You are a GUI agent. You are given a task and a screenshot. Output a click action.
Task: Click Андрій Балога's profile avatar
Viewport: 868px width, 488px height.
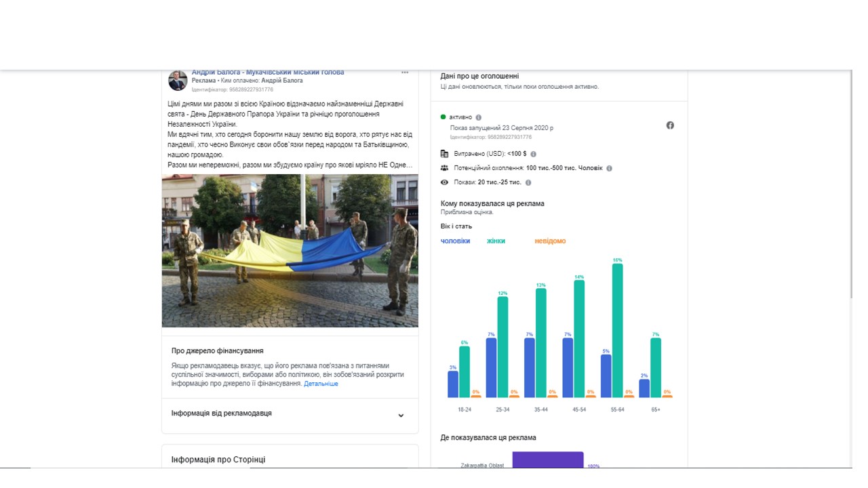tap(178, 81)
